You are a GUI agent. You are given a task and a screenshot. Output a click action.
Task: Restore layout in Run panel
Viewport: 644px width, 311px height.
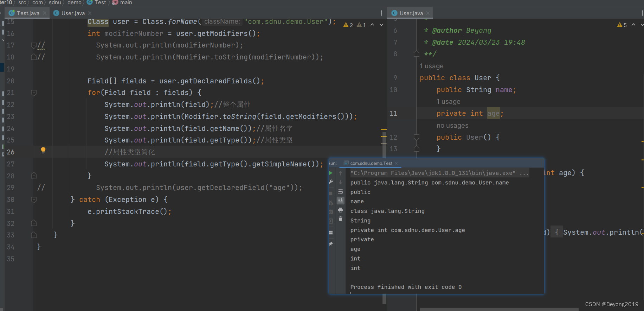[x=330, y=233]
